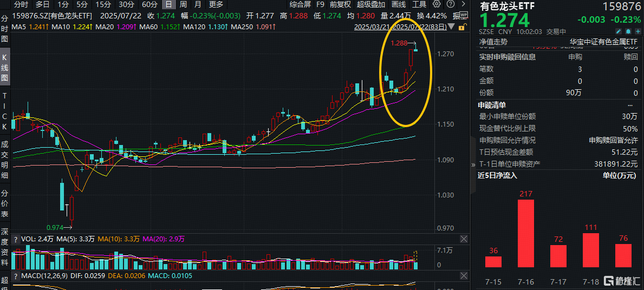Click MA60 1.152 indicator label

click(160, 27)
